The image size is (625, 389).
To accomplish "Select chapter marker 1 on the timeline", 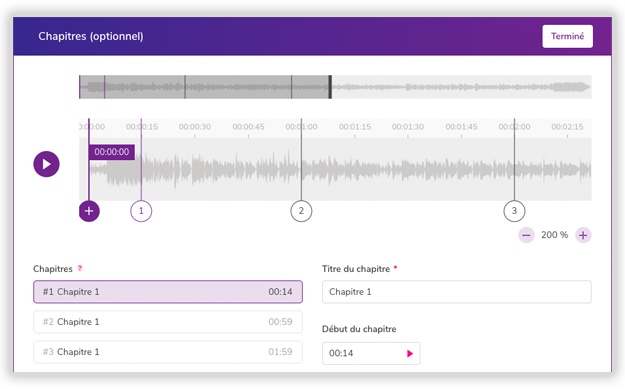I will 141,211.
